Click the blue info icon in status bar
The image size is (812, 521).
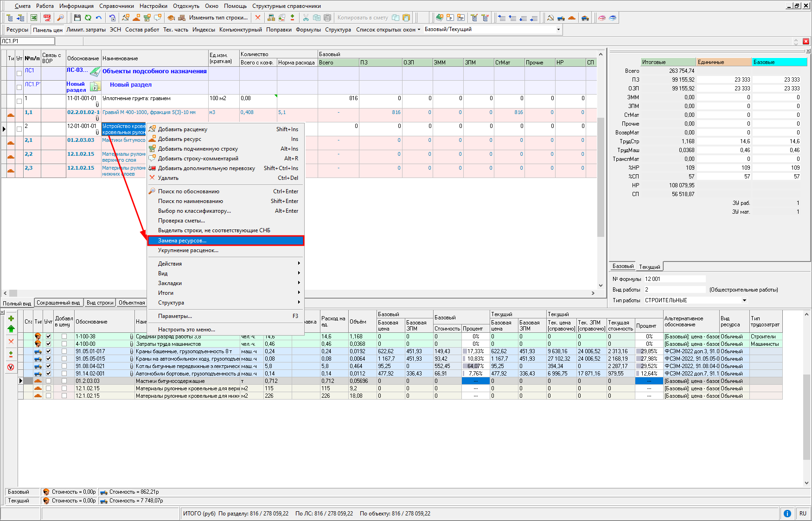click(787, 514)
